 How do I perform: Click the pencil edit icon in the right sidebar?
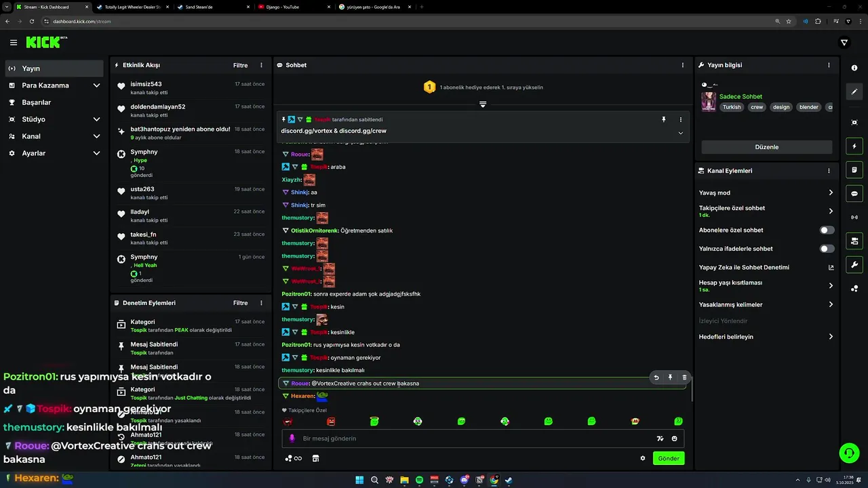854,91
